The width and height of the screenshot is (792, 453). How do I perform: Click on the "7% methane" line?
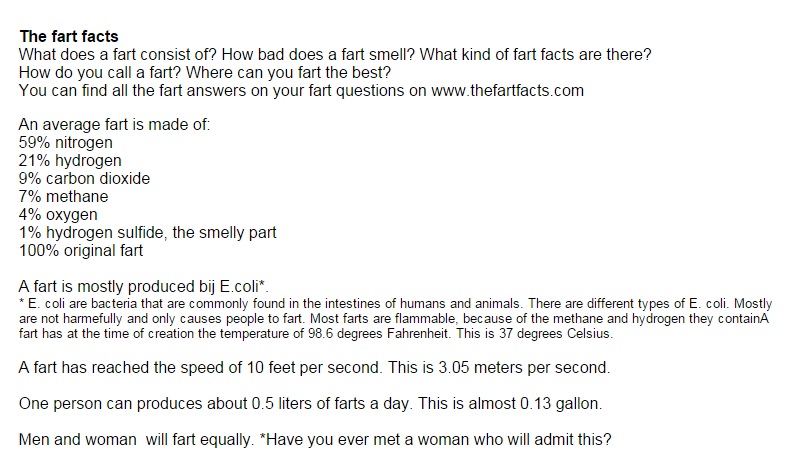63,197
